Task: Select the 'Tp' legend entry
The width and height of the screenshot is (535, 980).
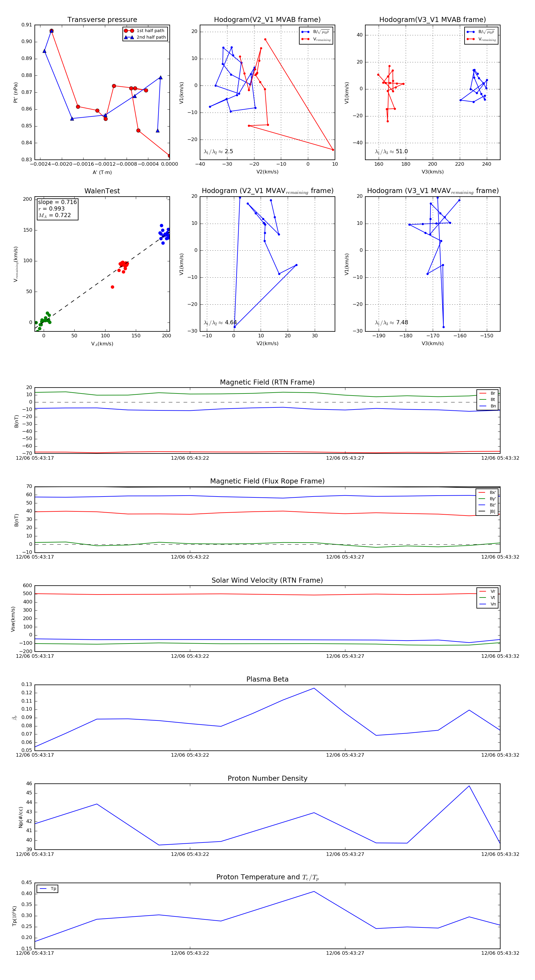Action: [48, 889]
